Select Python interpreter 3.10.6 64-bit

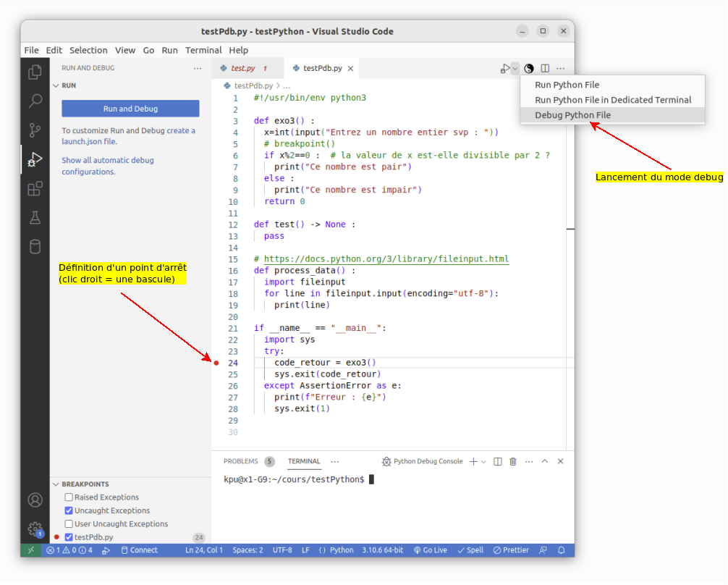[383, 551]
